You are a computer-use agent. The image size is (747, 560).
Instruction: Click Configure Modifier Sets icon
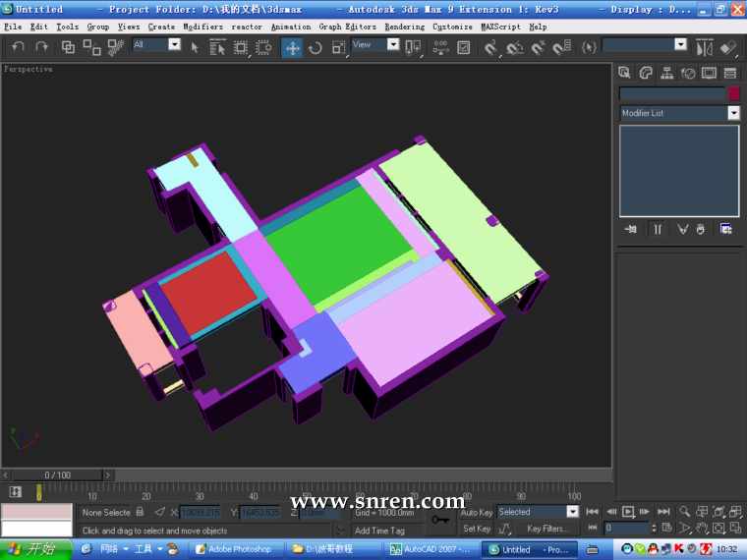coord(725,230)
